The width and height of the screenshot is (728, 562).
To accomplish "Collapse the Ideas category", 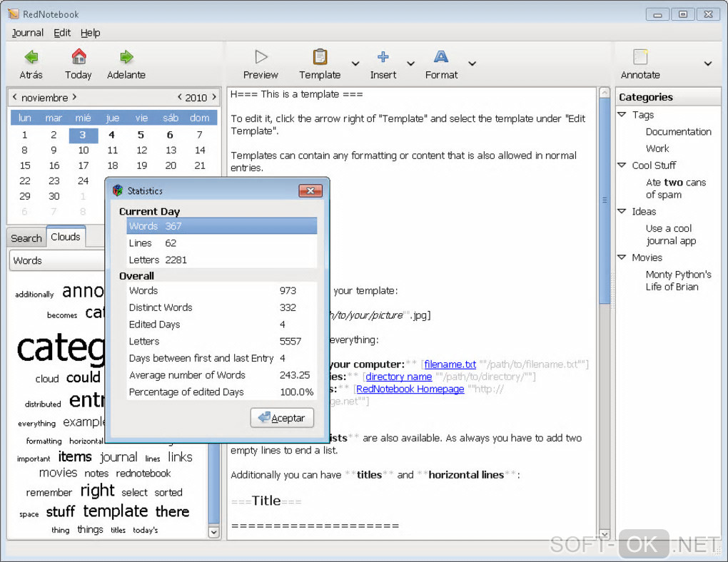I will pyautogui.click(x=622, y=211).
